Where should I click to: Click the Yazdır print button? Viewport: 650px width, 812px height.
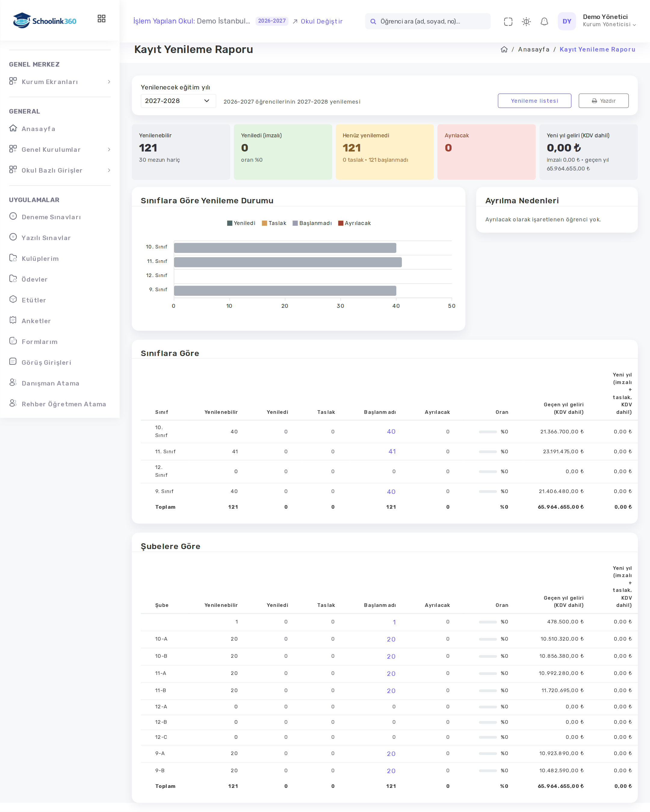pyautogui.click(x=603, y=101)
